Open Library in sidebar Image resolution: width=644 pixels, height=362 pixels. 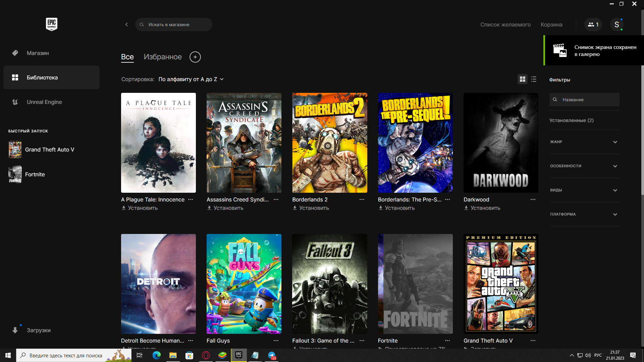(51, 77)
